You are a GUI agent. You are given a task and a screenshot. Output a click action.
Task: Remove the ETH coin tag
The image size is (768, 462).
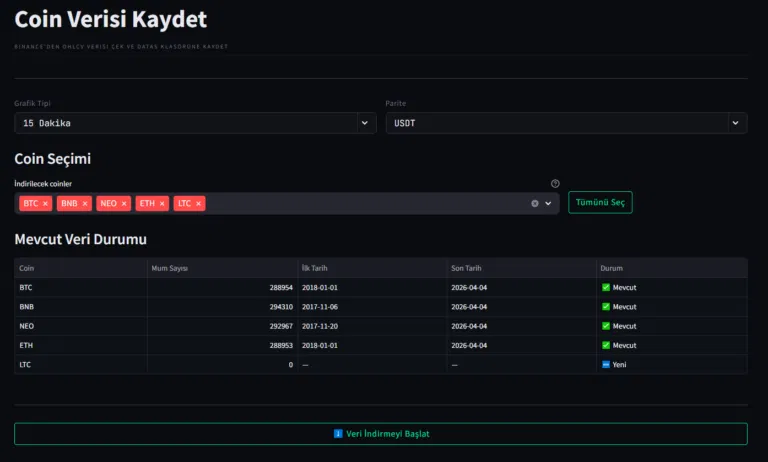pyautogui.click(x=162, y=203)
